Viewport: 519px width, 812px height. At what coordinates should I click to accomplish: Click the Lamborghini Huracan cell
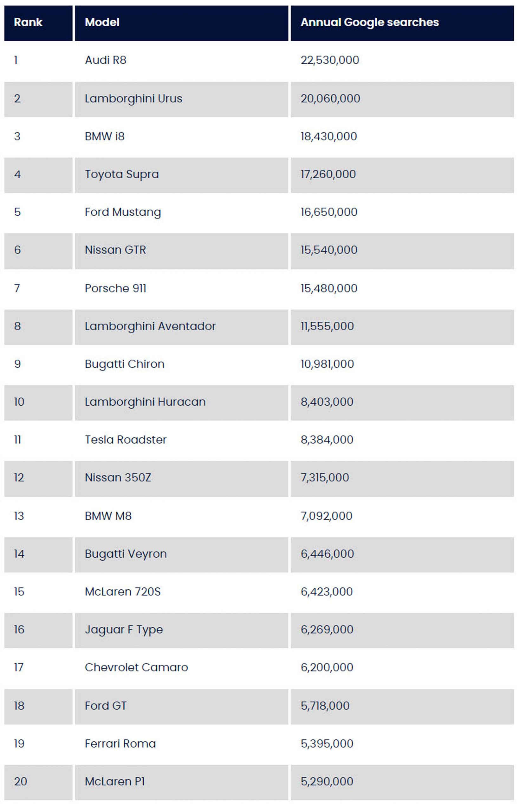pos(145,402)
